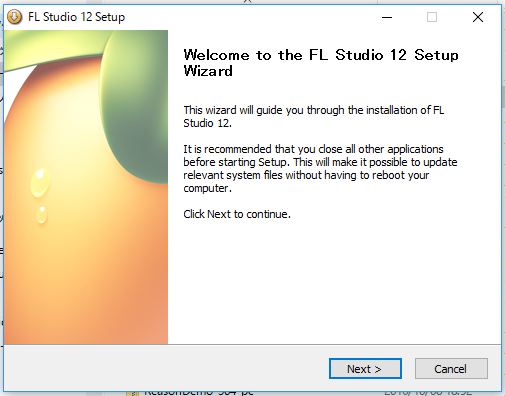Click the background window's vertical scrollbar
Screen dimensions: 505x396
[x=503, y=97]
